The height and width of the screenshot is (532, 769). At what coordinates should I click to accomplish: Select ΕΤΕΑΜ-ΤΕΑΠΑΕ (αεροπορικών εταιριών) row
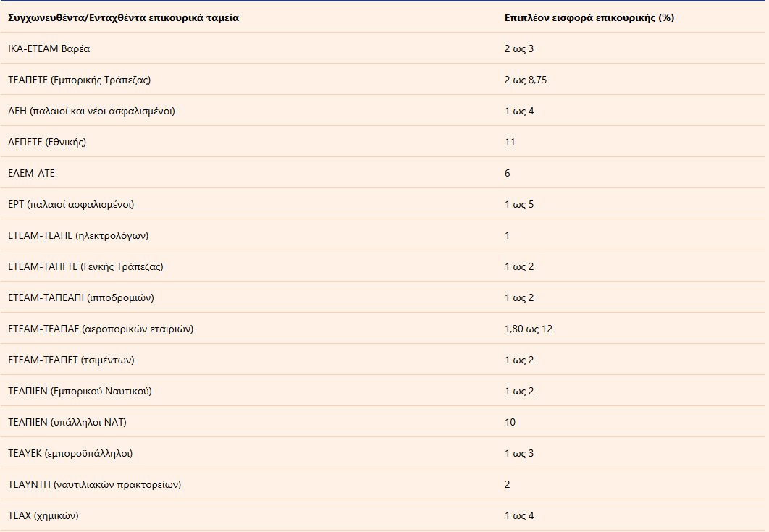coord(382,328)
